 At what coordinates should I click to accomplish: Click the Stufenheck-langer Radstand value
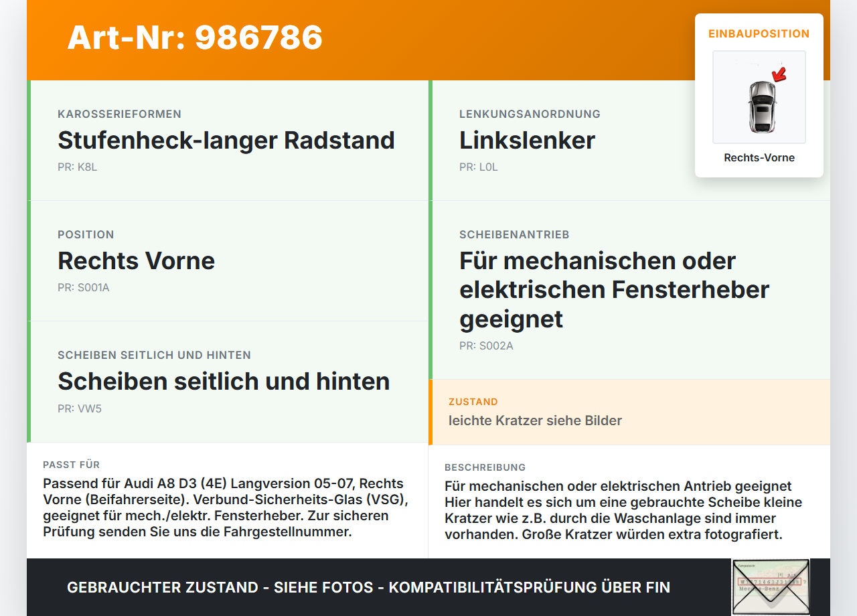(x=226, y=141)
